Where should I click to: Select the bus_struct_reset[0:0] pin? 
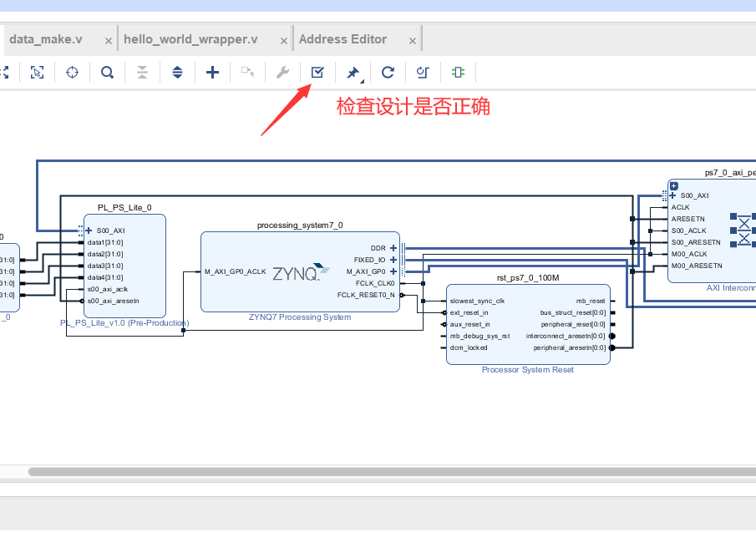tap(573, 312)
